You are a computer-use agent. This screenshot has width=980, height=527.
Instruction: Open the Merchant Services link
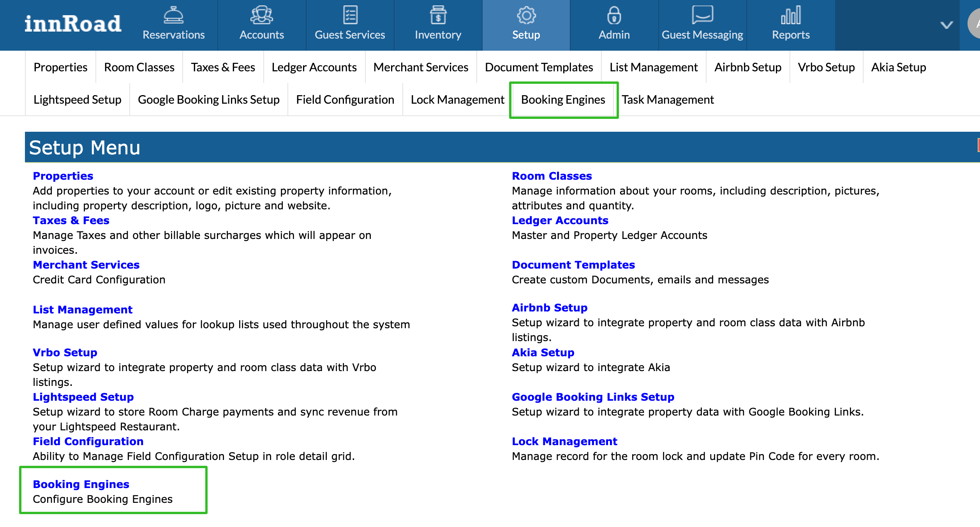tap(86, 265)
